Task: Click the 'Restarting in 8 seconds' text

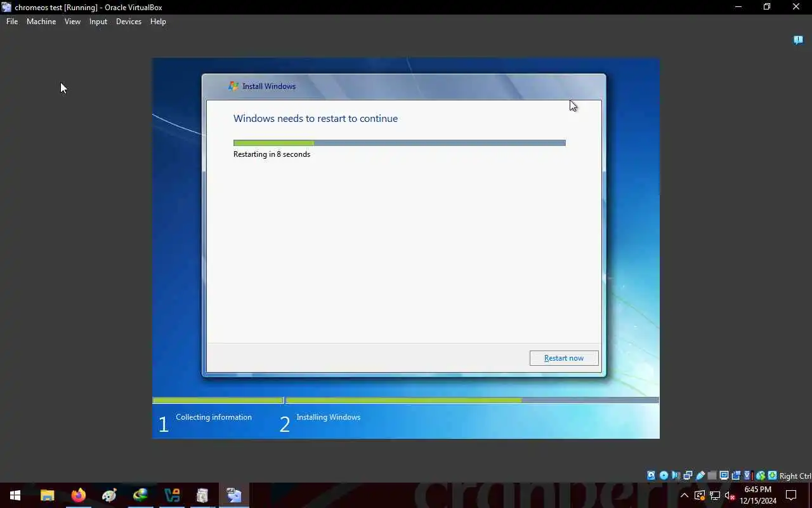Action: tap(272, 154)
